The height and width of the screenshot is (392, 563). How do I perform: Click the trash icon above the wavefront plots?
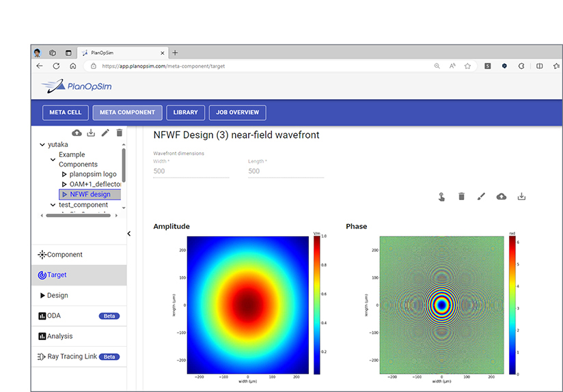pyautogui.click(x=462, y=197)
